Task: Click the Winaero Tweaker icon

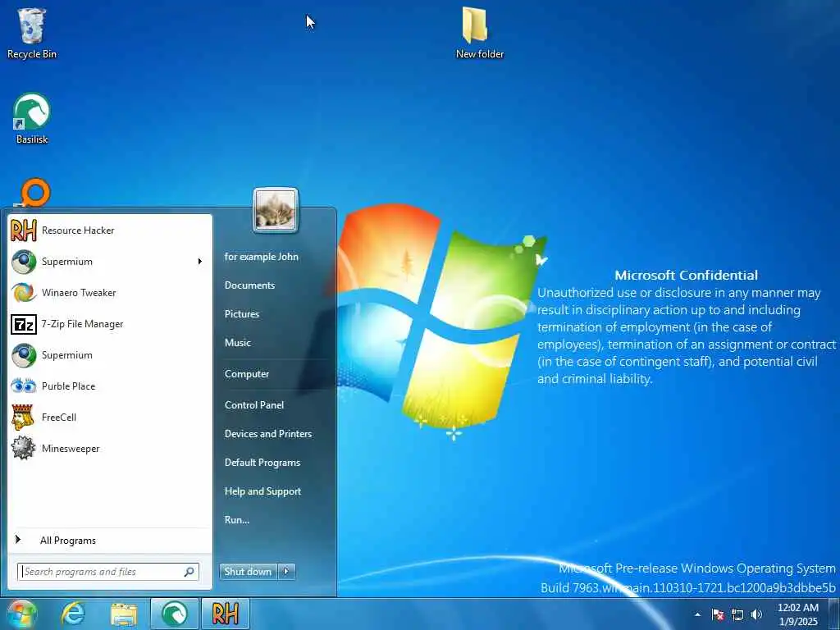Action: coord(24,293)
